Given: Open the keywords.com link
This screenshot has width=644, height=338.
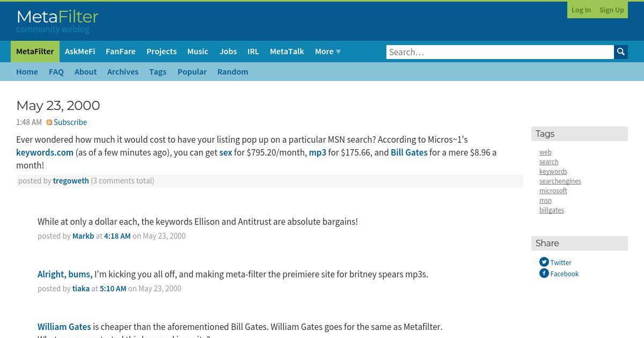Looking at the screenshot, I should (x=45, y=152).
